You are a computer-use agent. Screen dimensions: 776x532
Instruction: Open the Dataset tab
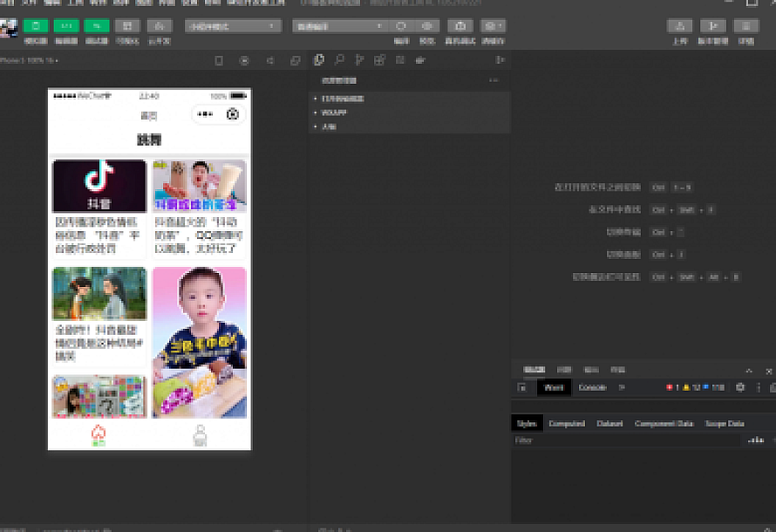[609, 423]
